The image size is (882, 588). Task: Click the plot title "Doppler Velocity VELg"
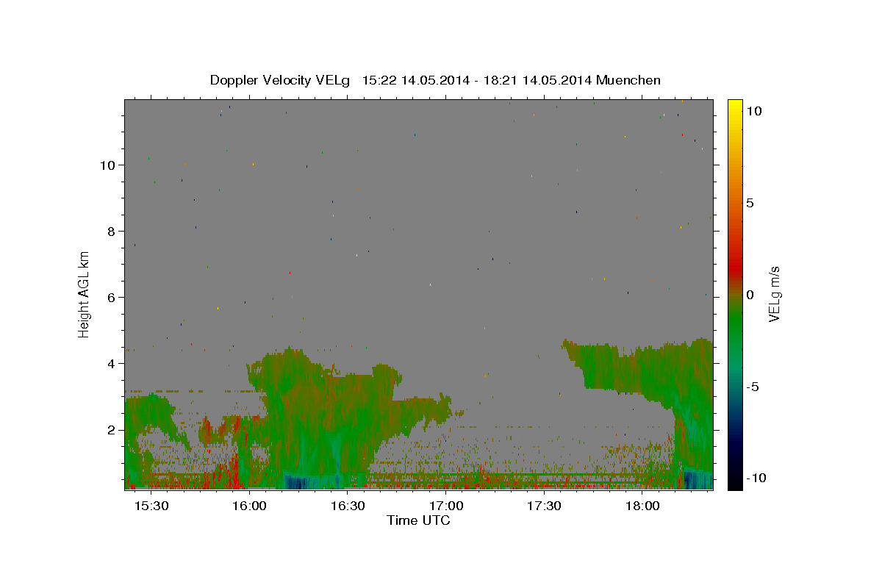281,80
